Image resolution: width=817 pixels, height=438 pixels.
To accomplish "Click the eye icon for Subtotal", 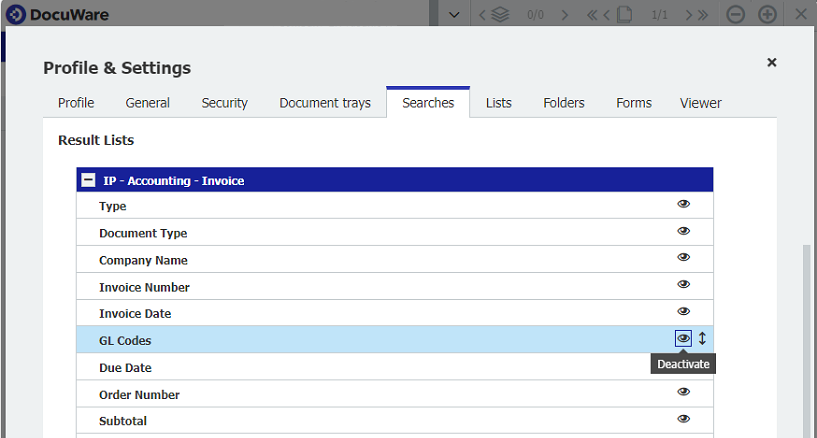I will click(x=684, y=419).
